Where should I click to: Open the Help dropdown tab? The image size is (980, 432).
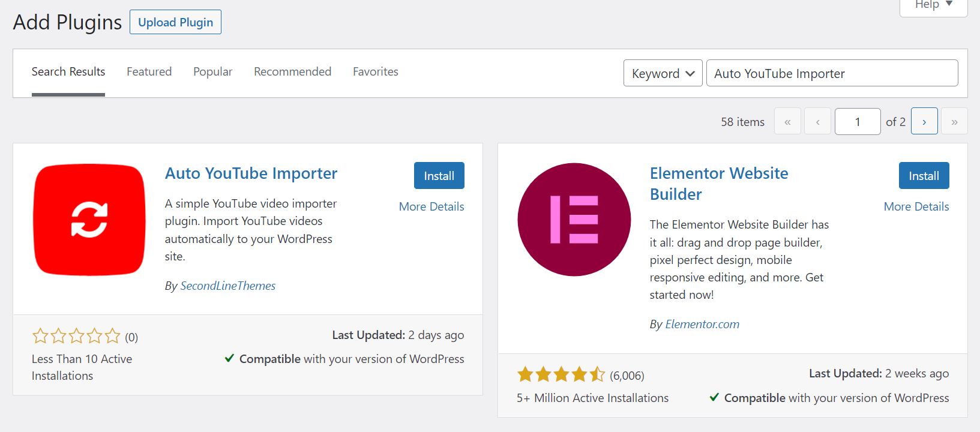934,5
